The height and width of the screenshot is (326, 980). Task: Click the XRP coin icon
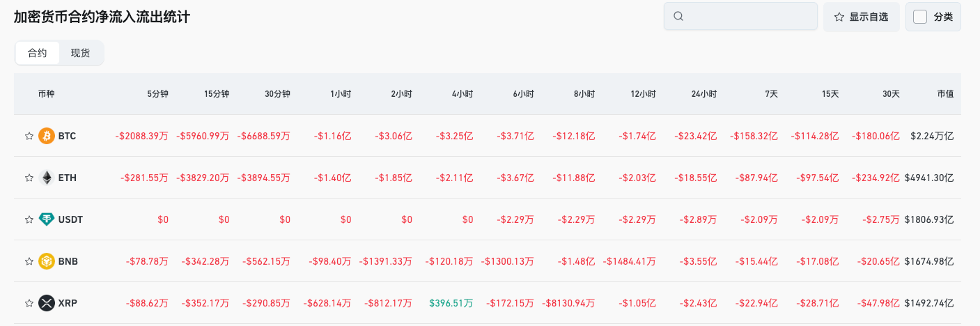[x=47, y=303]
